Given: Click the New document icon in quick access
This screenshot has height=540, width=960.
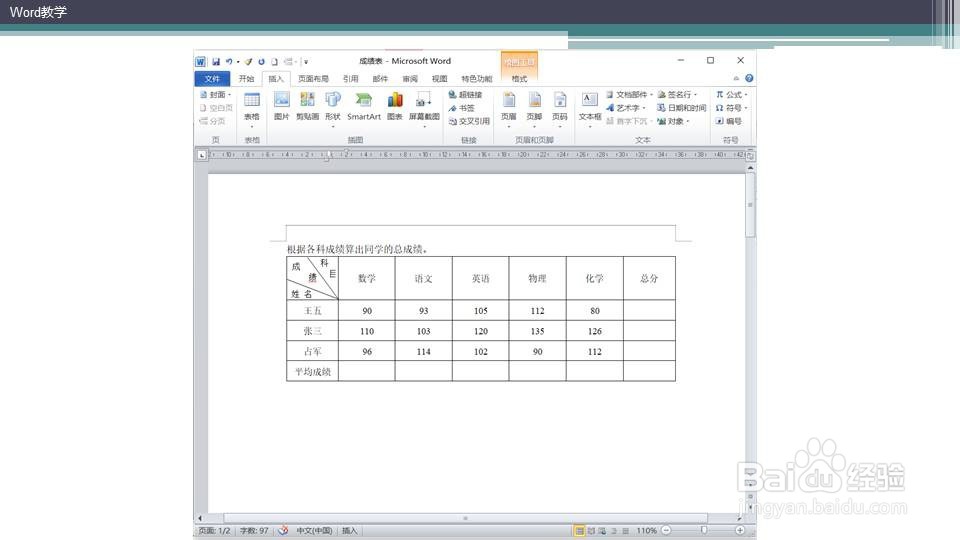Looking at the screenshot, I should [x=274, y=62].
